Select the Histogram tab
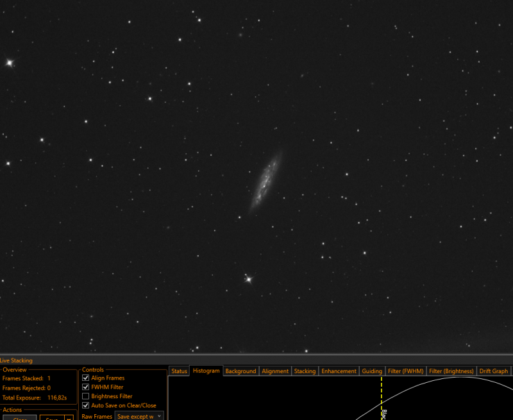 click(x=206, y=371)
